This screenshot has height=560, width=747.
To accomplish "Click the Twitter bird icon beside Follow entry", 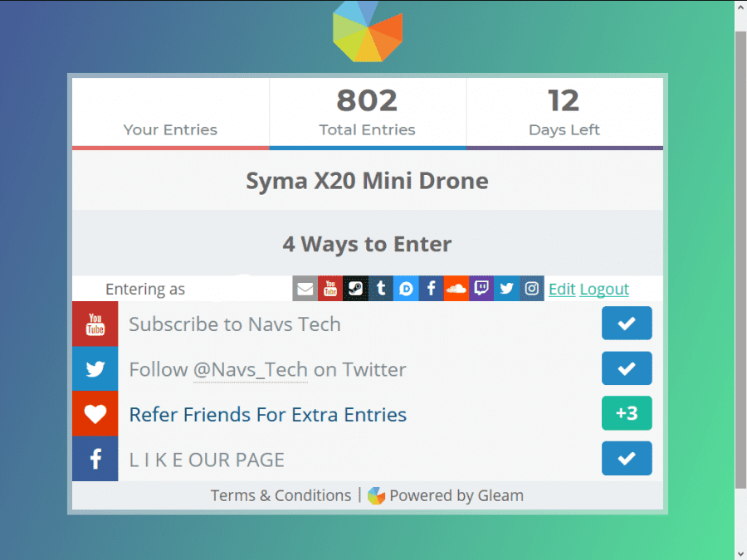I will pyautogui.click(x=95, y=369).
